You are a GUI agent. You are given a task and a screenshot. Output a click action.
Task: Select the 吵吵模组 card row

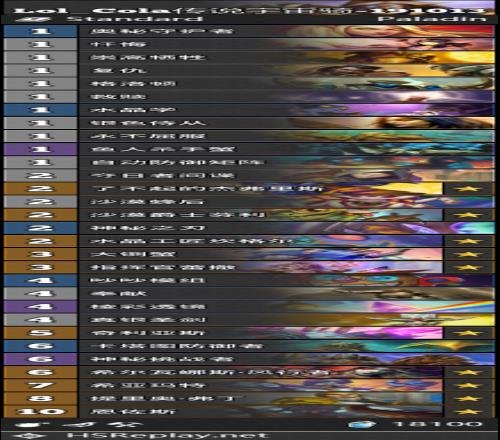[x=249, y=280]
